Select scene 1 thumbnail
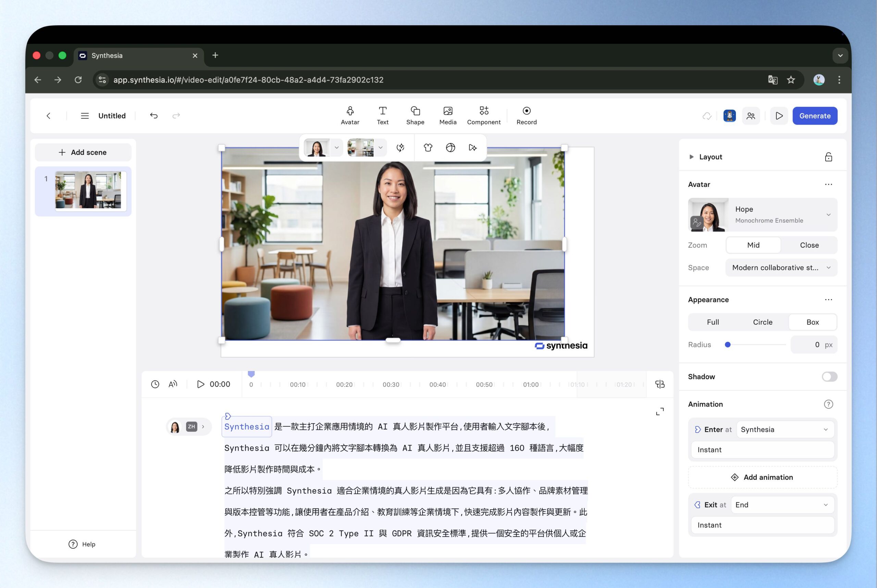 [x=88, y=190]
